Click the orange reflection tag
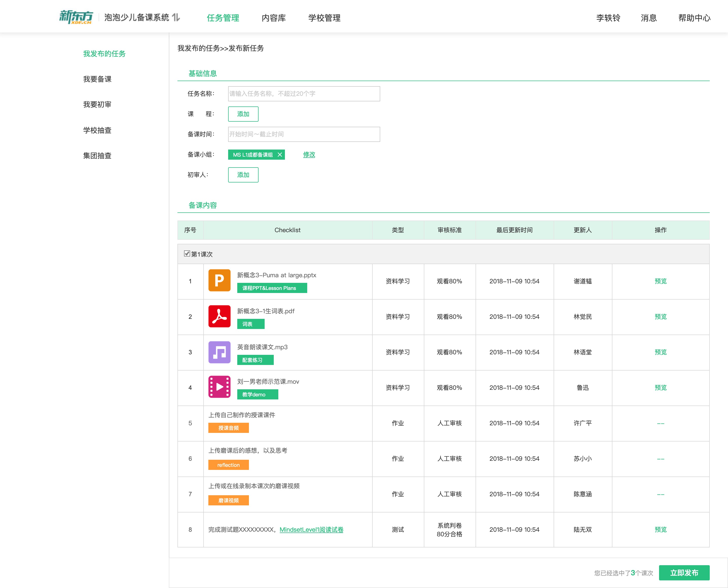The height and width of the screenshot is (588, 728). pyautogui.click(x=228, y=465)
